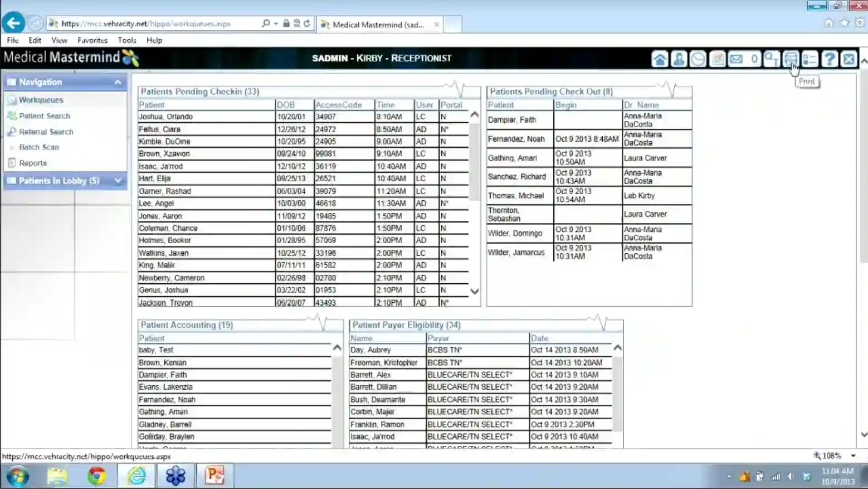The height and width of the screenshot is (489, 868).
Task: Expand the Patients In Lobby section
Action: tap(118, 181)
